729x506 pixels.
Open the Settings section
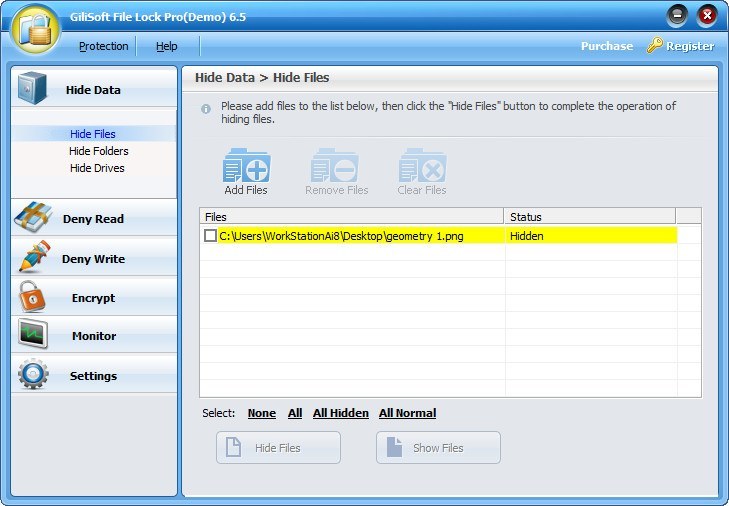click(93, 374)
